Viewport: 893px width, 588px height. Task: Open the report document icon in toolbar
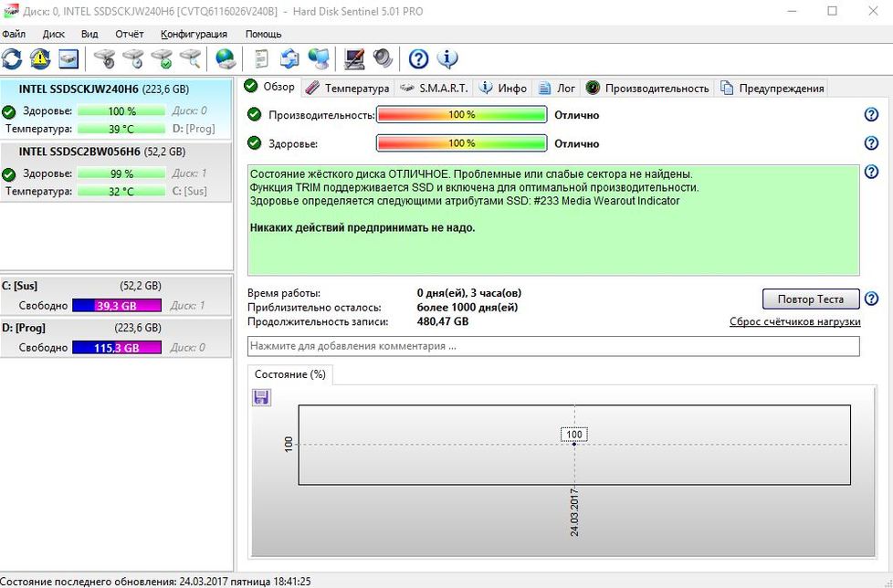[x=262, y=59]
